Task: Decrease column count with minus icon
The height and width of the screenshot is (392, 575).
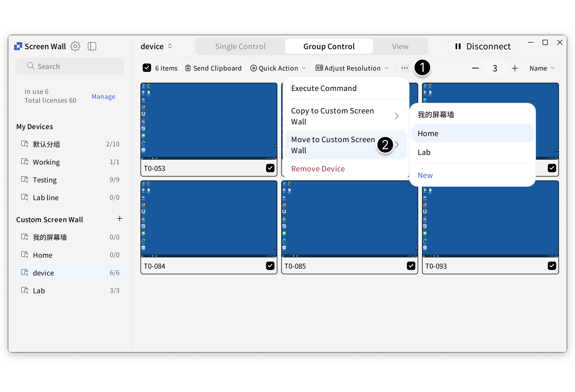Action: (x=475, y=68)
